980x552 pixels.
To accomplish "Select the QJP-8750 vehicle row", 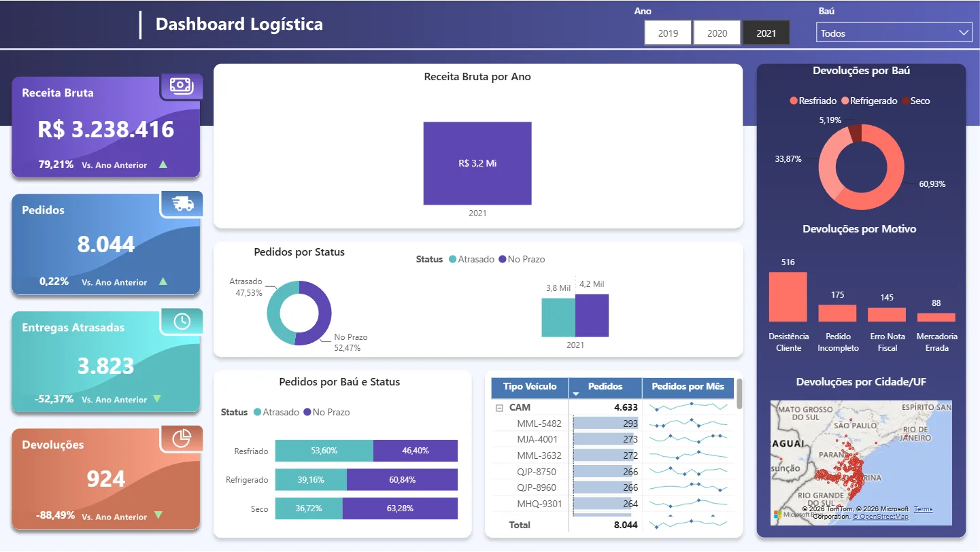I will point(613,472).
